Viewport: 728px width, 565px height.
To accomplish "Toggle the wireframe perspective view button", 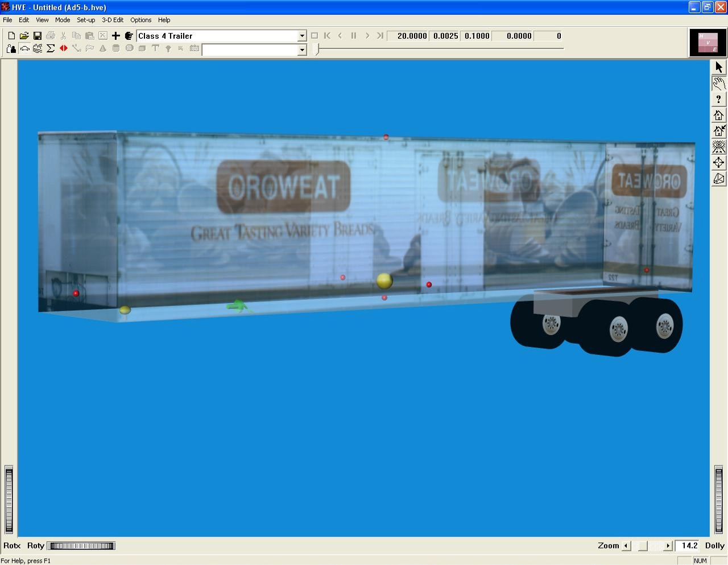I will pos(719,179).
